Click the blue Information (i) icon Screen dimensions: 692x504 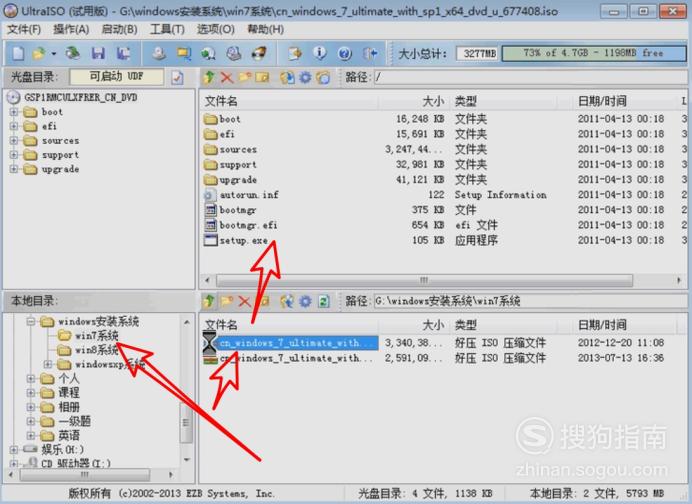(x=320, y=53)
